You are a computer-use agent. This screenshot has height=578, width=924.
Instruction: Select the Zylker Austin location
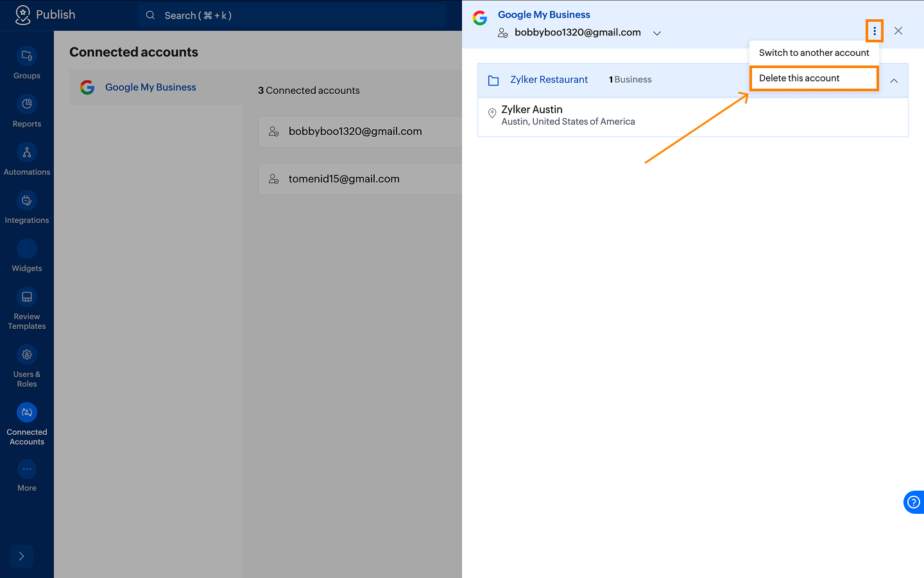[693, 117]
